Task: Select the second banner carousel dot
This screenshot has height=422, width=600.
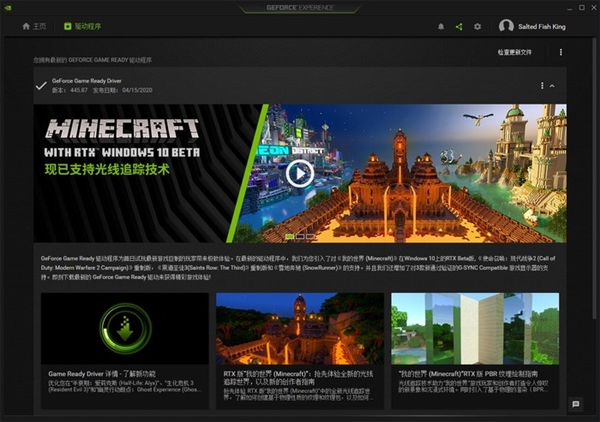Action: coord(300,237)
